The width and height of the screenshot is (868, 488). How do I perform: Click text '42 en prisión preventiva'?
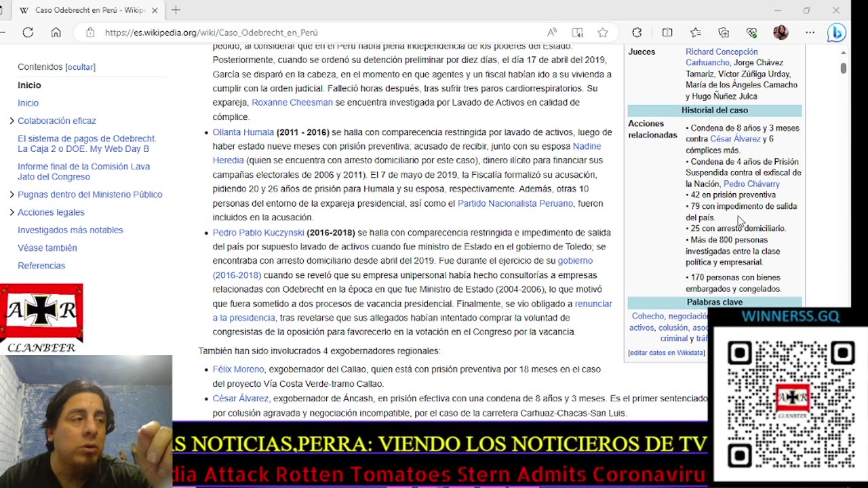tap(733, 195)
